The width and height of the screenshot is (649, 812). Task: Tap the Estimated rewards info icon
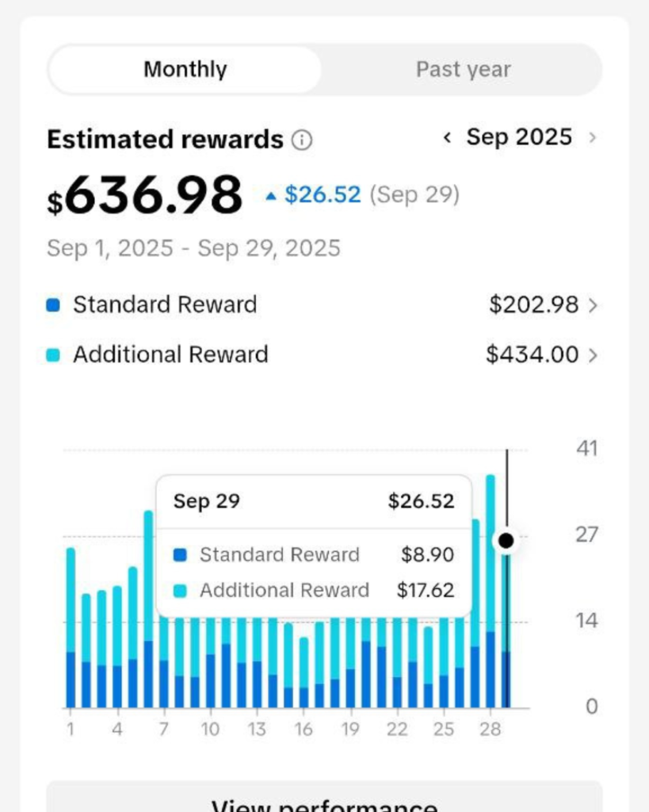pyautogui.click(x=302, y=140)
